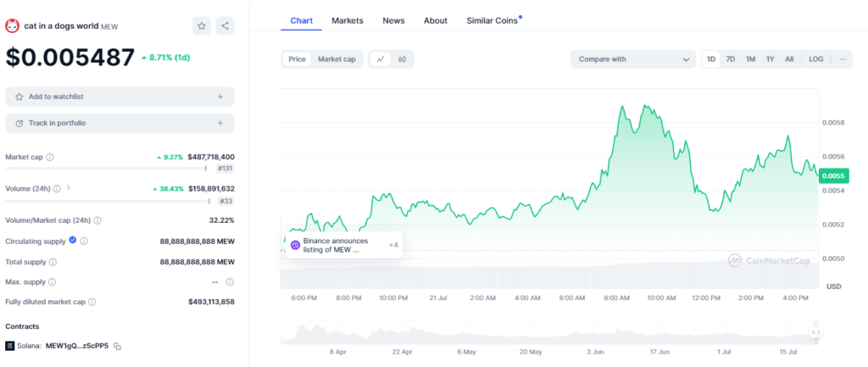Click the Solana network logo
868x367 pixels.
[9, 346]
